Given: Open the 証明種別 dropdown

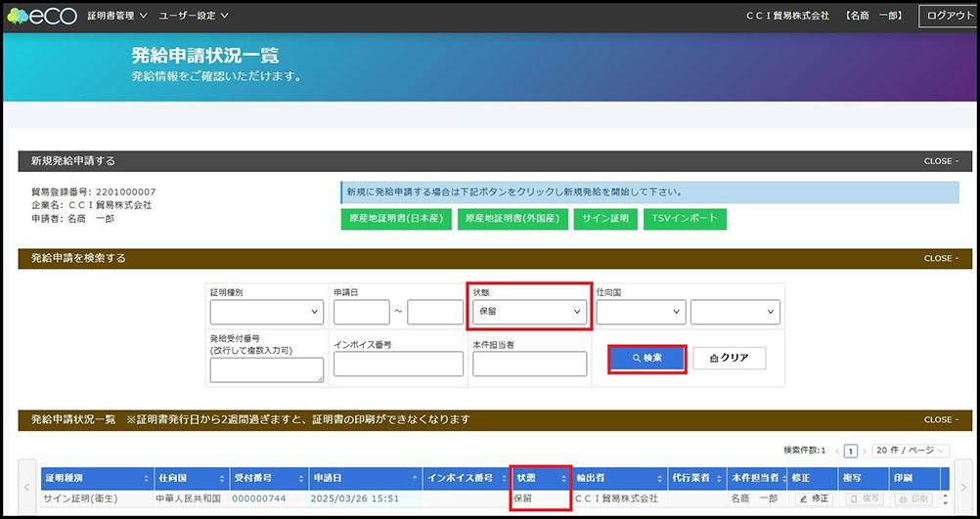Looking at the screenshot, I should 267,312.
